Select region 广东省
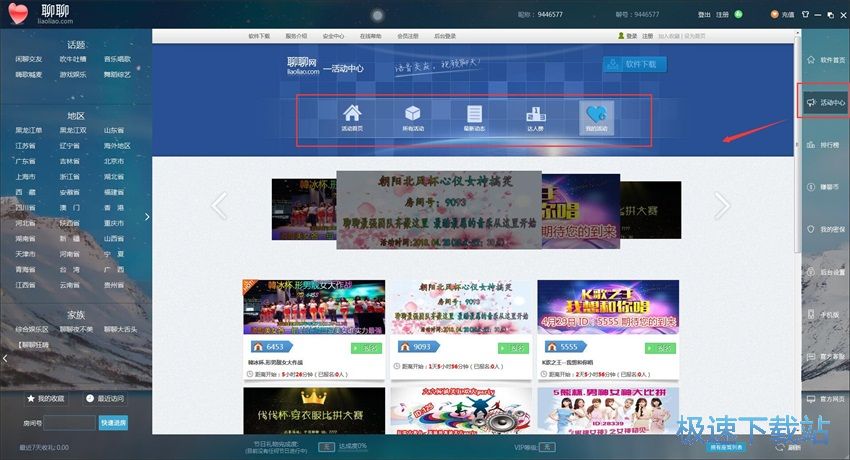Screen dimensions: 850x460 click(x=25, y=161)
